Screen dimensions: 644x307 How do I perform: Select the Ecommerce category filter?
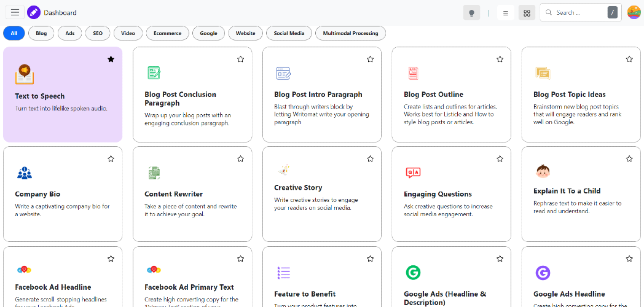pos(167,33)
